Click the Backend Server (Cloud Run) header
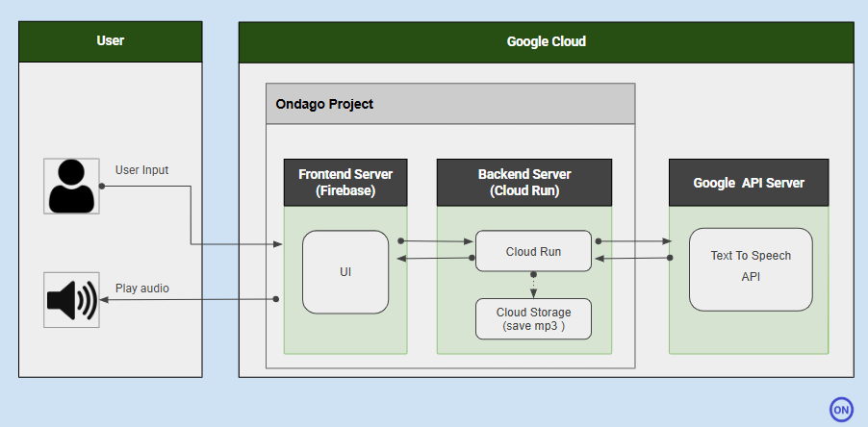This screenshot has width=868, height=427. point(524,183)
